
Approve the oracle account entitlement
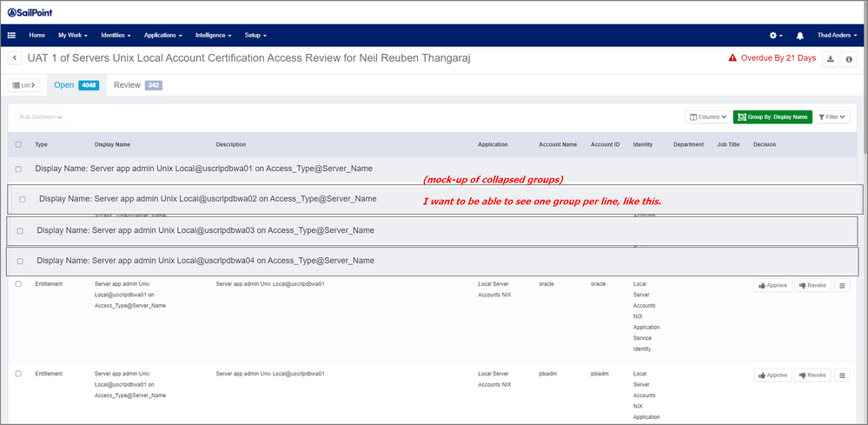point(772,285)
